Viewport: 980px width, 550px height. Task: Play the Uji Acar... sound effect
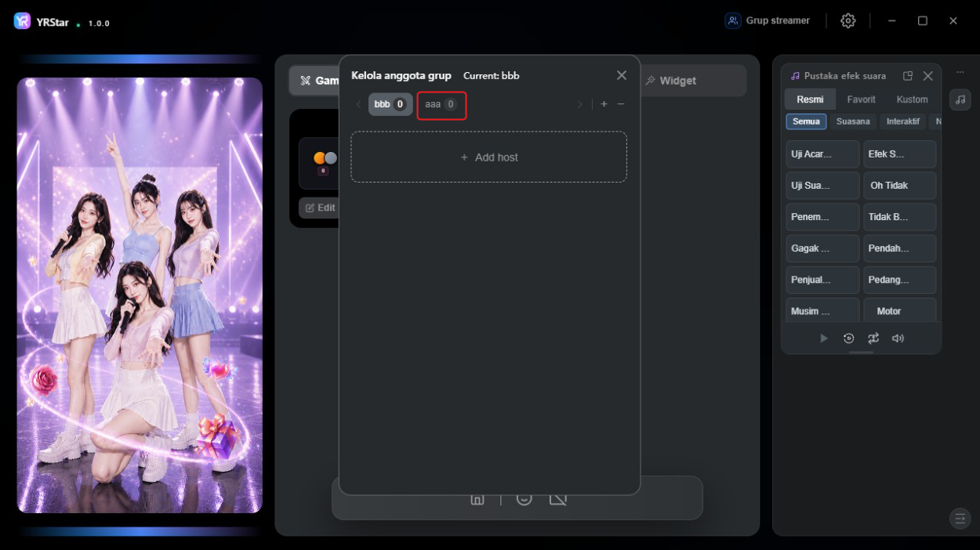822,154
